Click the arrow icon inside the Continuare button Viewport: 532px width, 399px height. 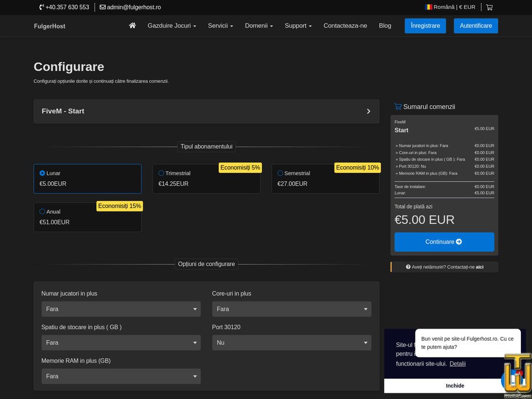coord(459,242)
